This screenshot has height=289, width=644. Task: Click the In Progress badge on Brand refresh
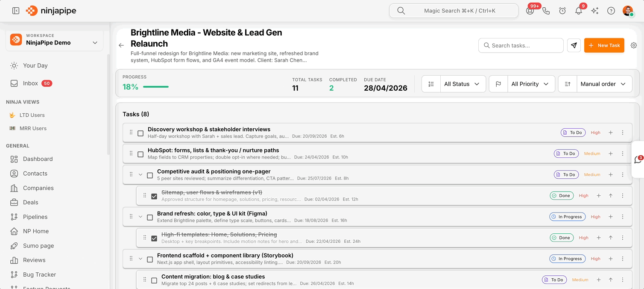tap(567, 217)
